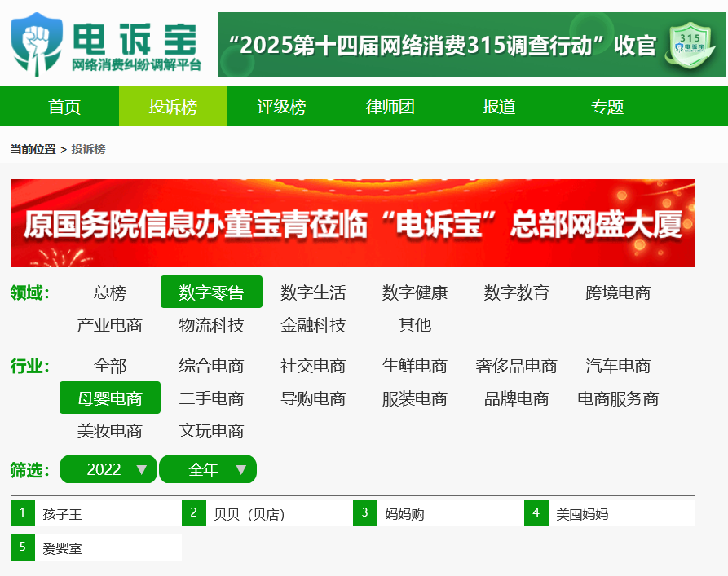
Task: Click the 当前位置 breadcrumb label
Action: [x=33, y=149]
